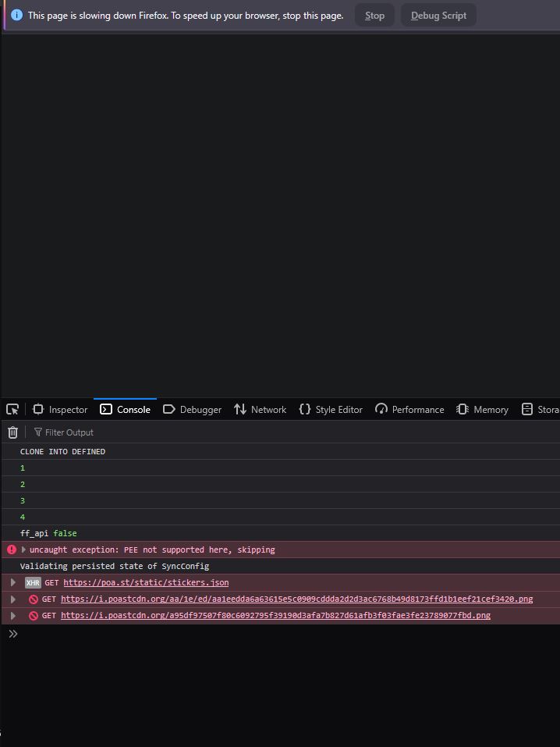Screen dimensions: 560x747
Task: Click Stop to halt the slow page
Action: 374,16
